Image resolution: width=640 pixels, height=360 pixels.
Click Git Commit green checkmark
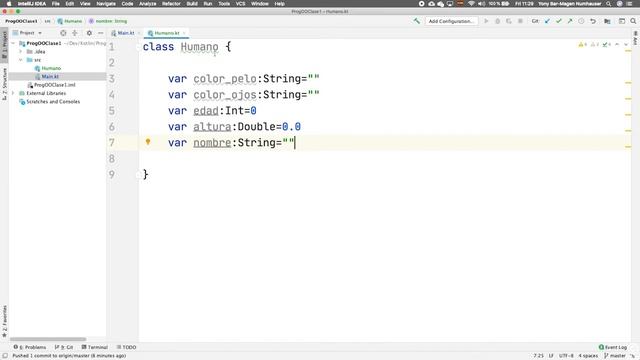559,21
